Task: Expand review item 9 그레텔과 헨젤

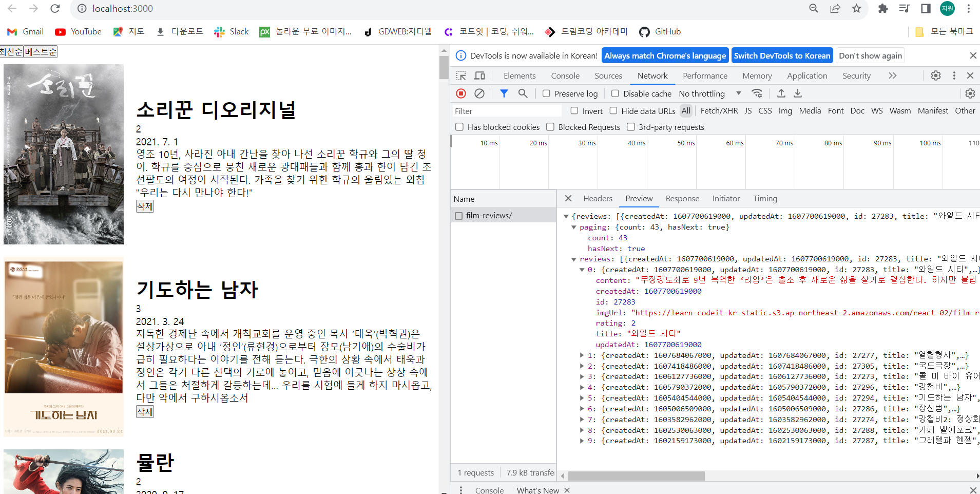Action: point(582,441)
